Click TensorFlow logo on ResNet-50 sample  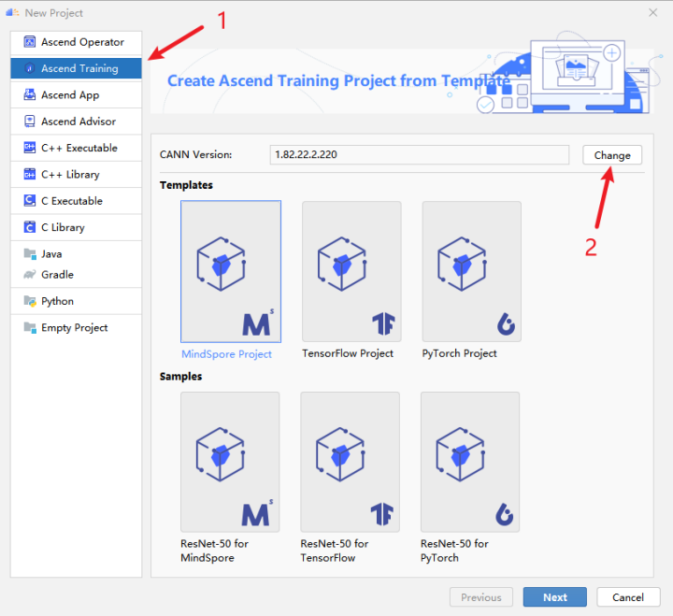[382, 514]
